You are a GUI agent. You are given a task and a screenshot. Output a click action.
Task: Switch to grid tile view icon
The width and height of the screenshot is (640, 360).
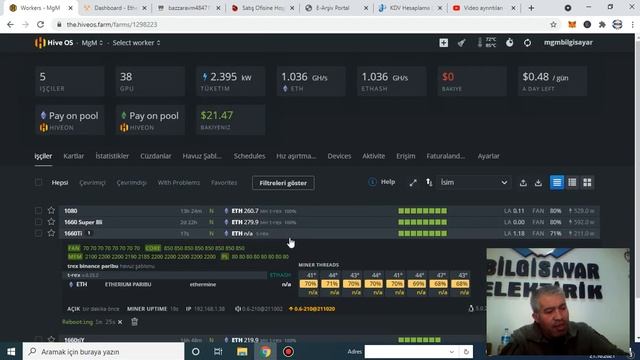pos(587,182)
